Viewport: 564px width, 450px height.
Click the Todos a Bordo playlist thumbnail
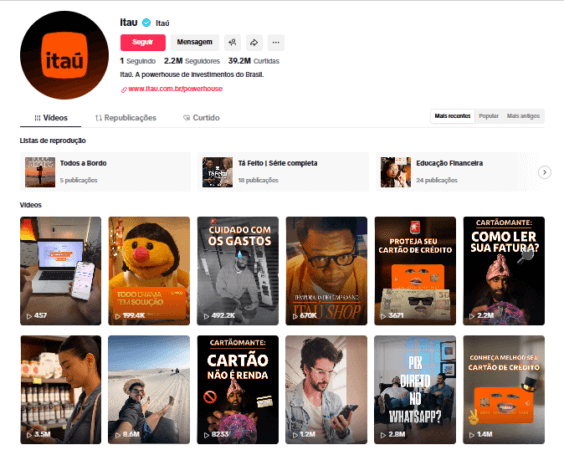point(40,172)
